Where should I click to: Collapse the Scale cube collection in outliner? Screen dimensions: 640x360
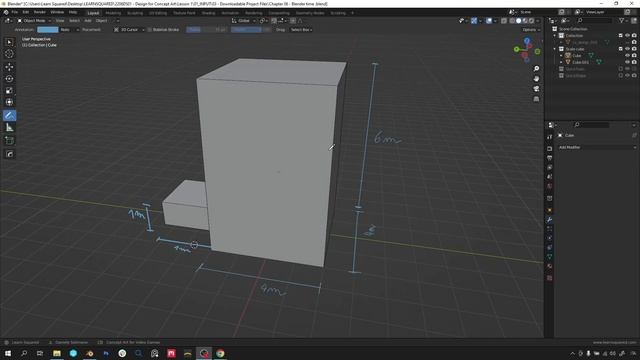pyautogui.click(x=555, y=49)
